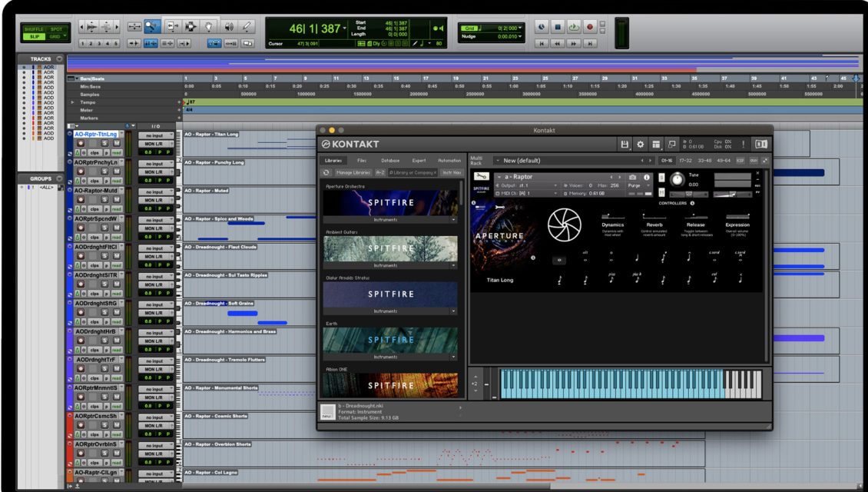Switch to Kontakt Libraries tab
Image resolution: width=868 pixels, height=492 pixels.
coord(333,161)
